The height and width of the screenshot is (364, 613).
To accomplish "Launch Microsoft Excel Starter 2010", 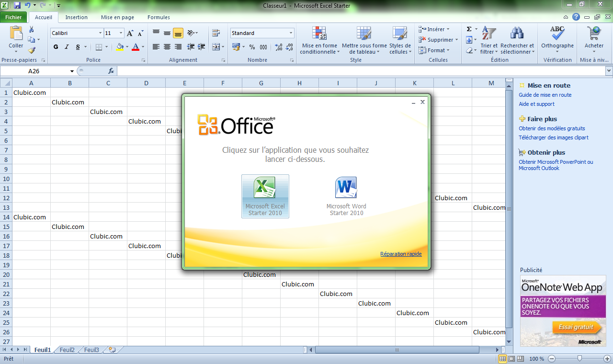I will click(x=265, y=196).
